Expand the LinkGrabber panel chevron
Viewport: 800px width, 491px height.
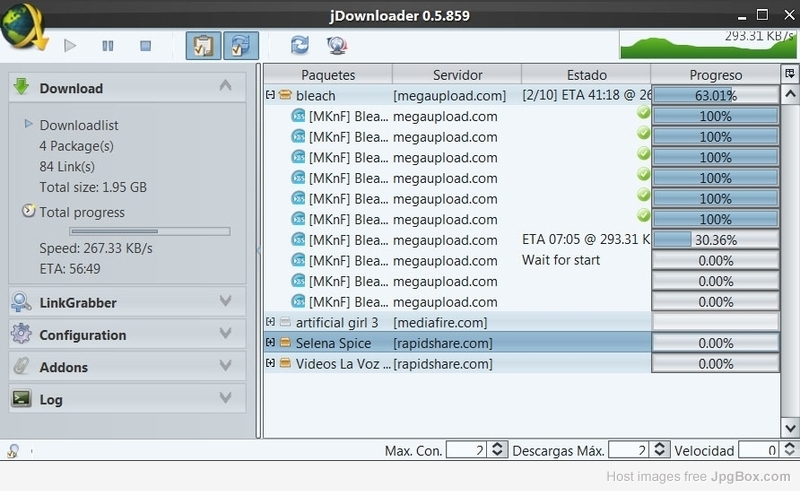pos(226,301)
